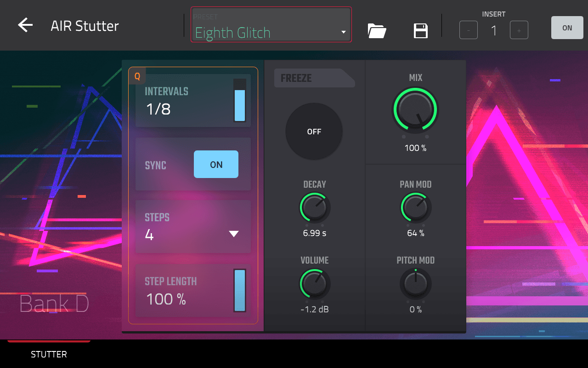Click the back arrow icon
This screenshot has height=368, width=588.
pos(25,25)
